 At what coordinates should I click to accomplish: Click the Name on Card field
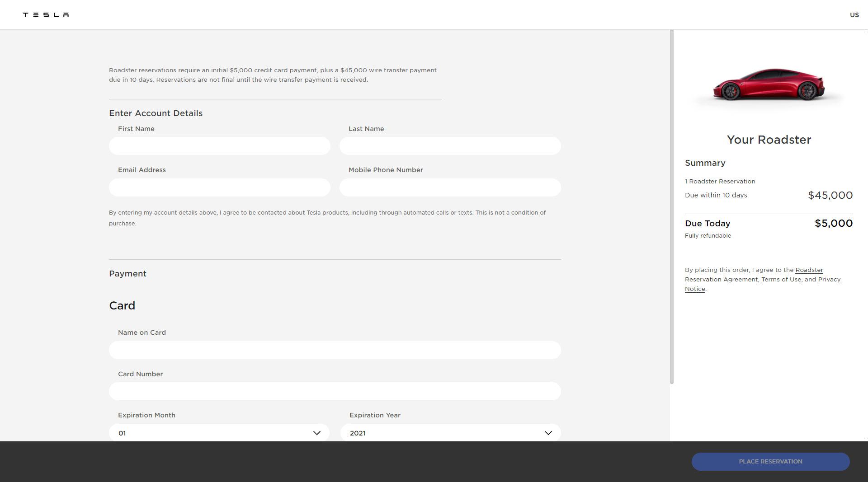[x=335, y=350]
